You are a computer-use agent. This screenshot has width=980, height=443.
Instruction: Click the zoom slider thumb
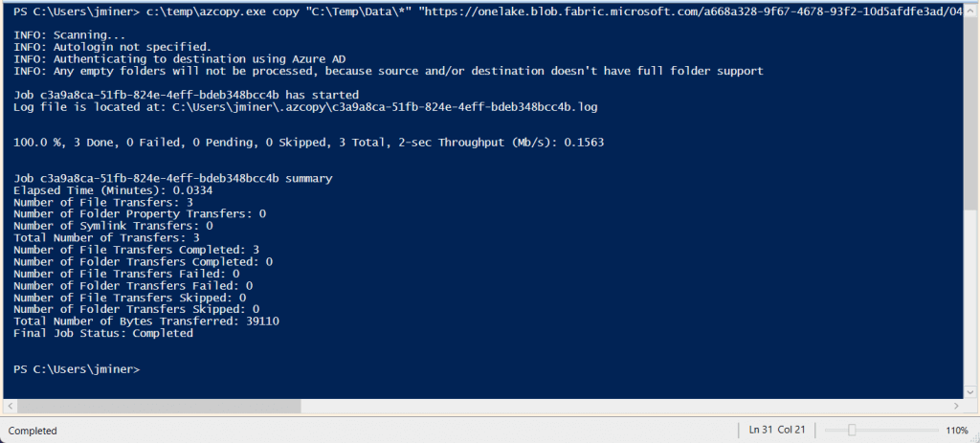click(852, 431)
